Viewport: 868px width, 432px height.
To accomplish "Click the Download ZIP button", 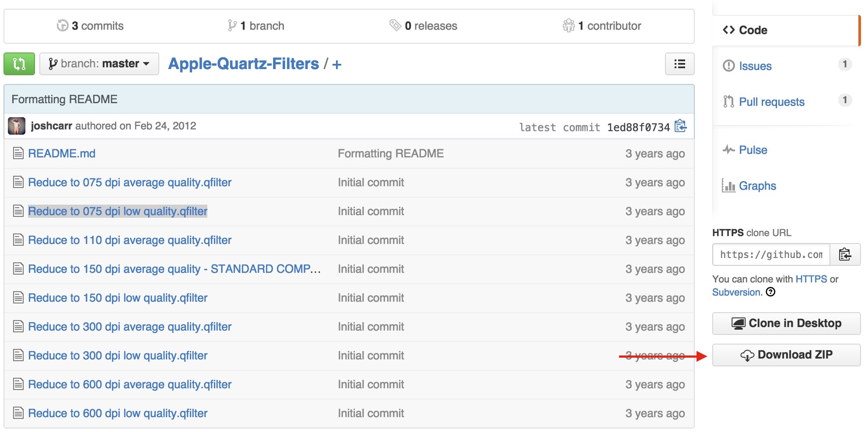I will coord(786,355).
